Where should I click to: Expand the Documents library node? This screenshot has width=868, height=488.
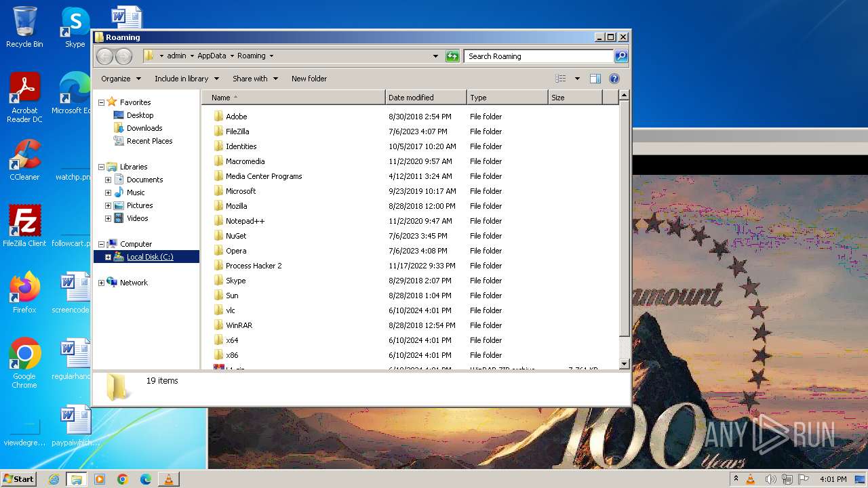[x=108, y=180]
